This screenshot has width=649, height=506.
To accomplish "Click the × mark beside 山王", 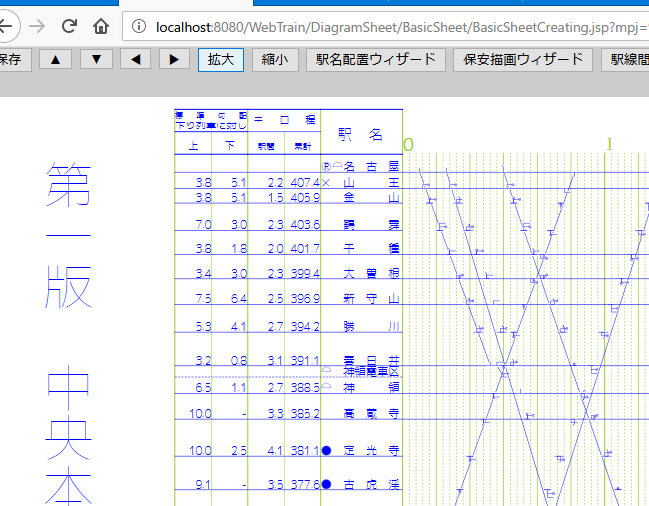I will pyautogui.click(x=327, y=183).
